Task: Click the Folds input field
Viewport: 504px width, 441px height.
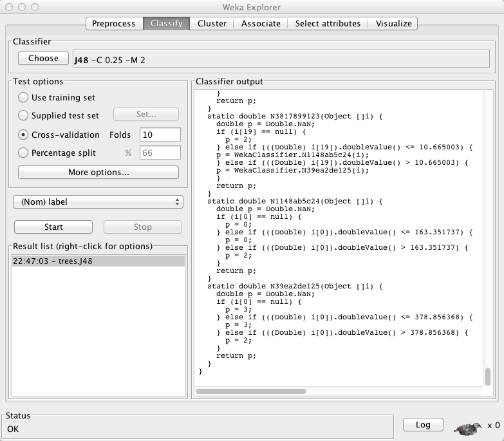Action: pos(160,135)
